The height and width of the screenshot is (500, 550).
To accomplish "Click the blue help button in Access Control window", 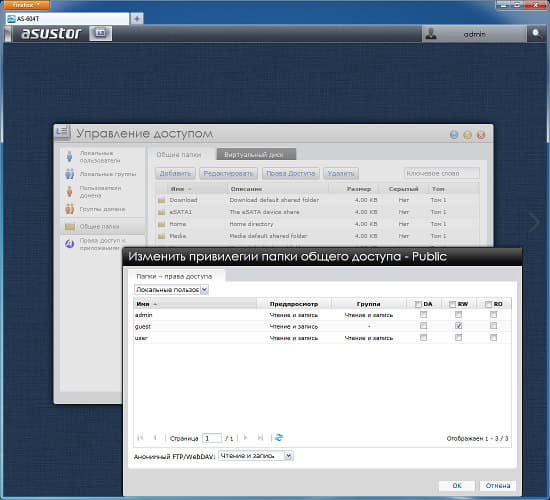I will click(x=454, y=135).
